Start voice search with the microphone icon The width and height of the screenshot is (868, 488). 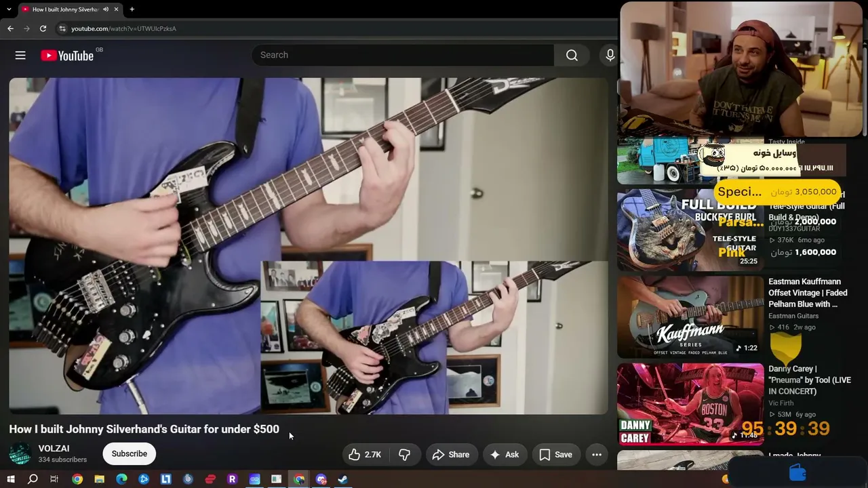tap(610, 56)
